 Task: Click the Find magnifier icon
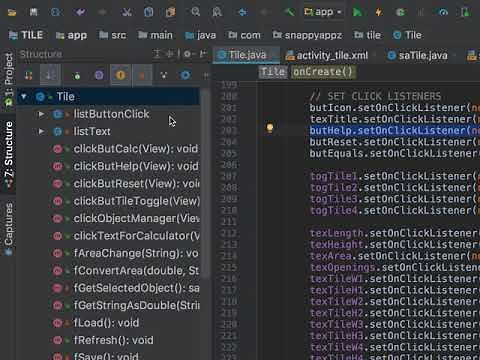pyautogui.click(x=195, y=13)
